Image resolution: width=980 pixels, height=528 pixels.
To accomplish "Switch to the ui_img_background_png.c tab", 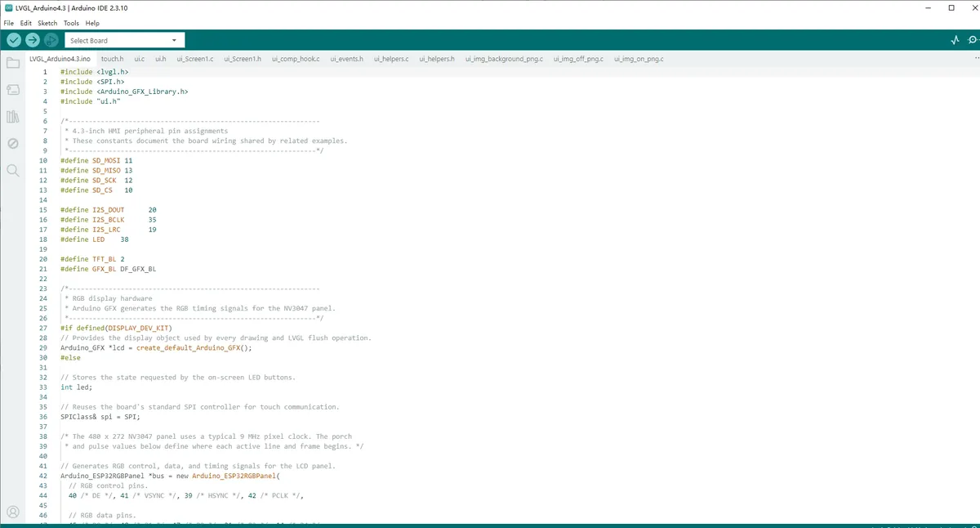I will tap(504, 59).
